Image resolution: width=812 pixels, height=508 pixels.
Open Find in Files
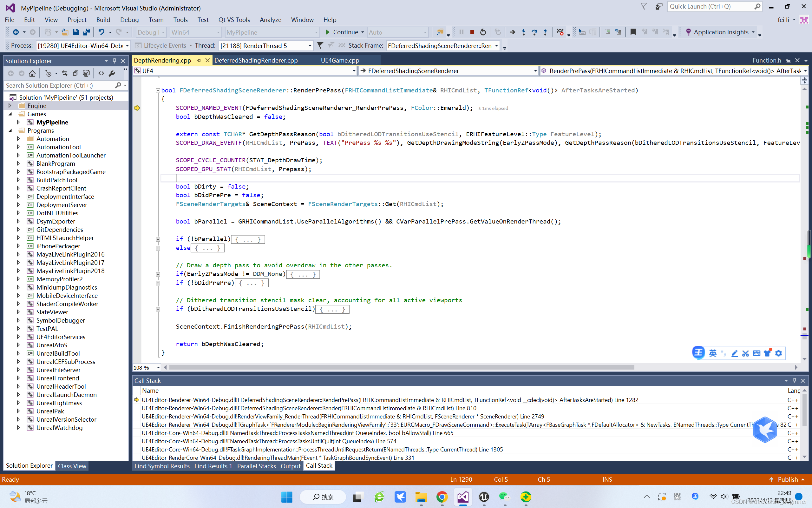440,32
